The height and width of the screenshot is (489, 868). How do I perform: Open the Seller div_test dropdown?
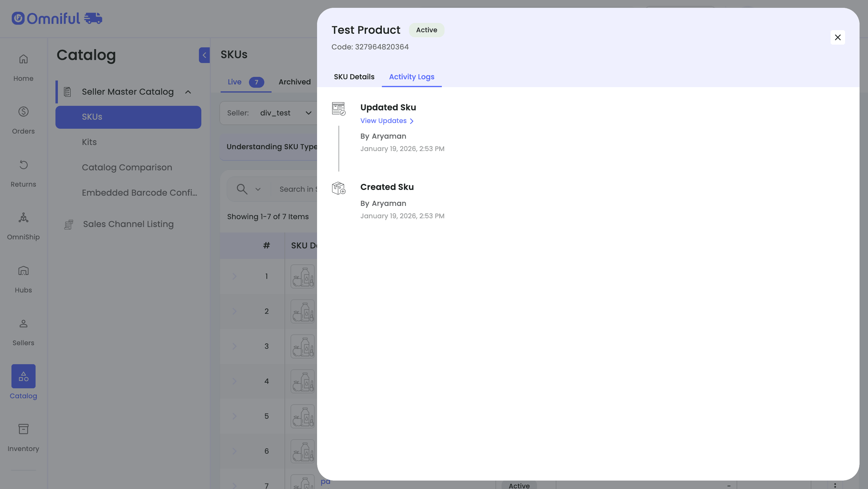[285, 113]
